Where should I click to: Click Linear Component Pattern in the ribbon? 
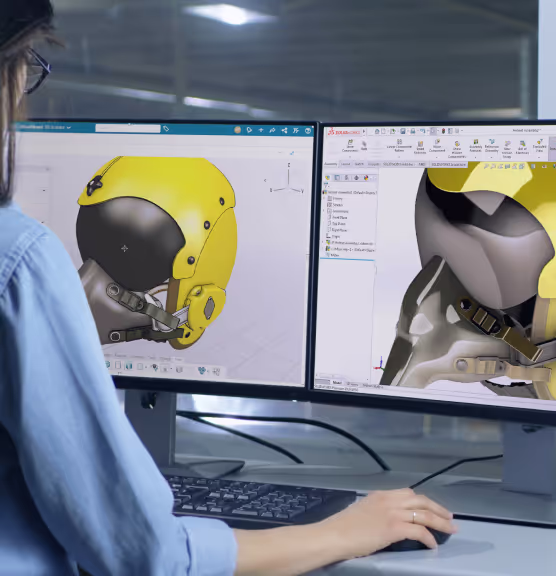click(399, 146)
